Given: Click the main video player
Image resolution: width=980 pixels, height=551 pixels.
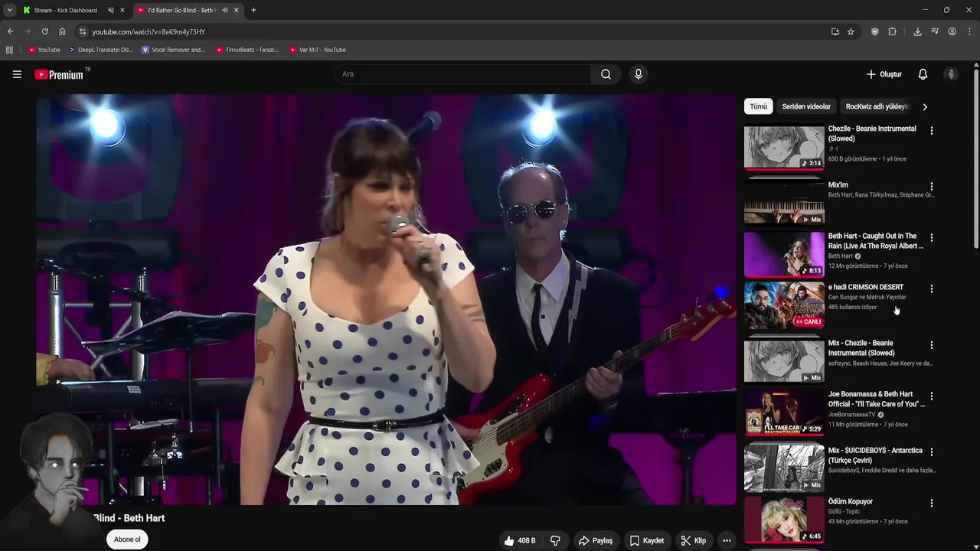Looking at the screenshot, I should tap(386, 299).
